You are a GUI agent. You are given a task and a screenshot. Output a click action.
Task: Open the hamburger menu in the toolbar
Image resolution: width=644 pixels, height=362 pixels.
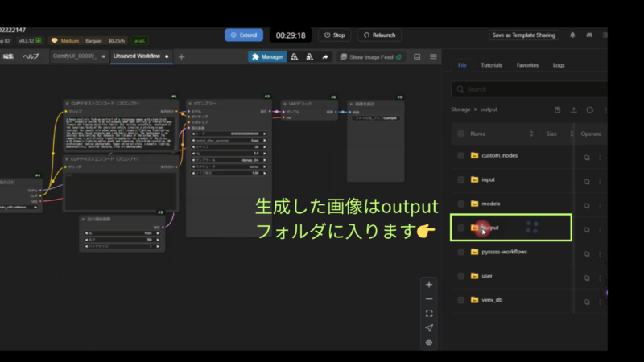pyautogui.click(x=433, y=56)
